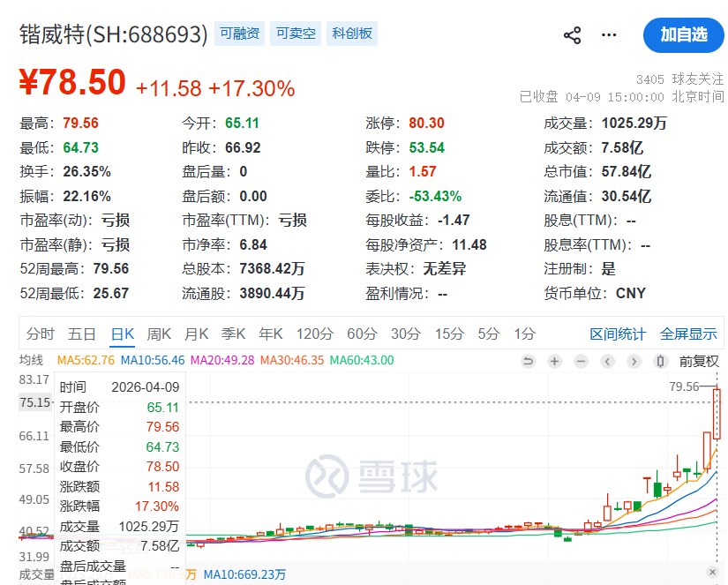Viewport: 728px width, 585px height.
Task: Select the 年K tab
Action: tap(271, 334)
